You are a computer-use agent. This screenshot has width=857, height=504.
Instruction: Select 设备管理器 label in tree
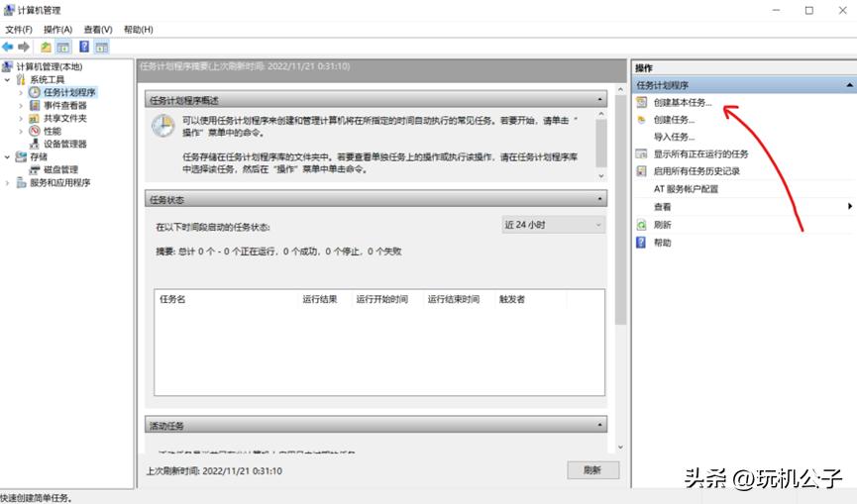pos(65,144)
